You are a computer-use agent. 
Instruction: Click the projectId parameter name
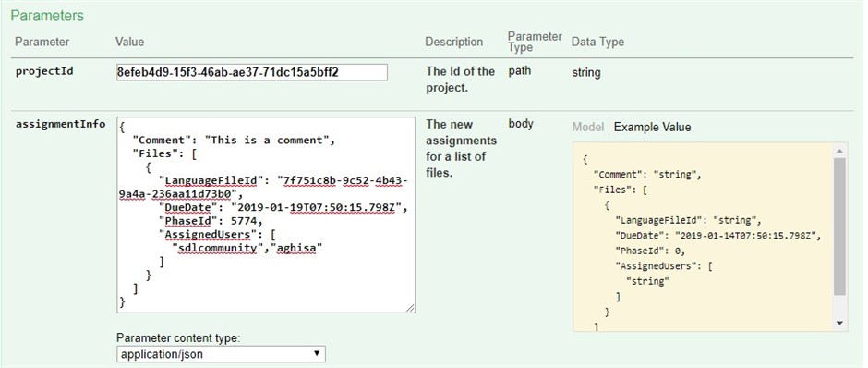pos(44,71)
